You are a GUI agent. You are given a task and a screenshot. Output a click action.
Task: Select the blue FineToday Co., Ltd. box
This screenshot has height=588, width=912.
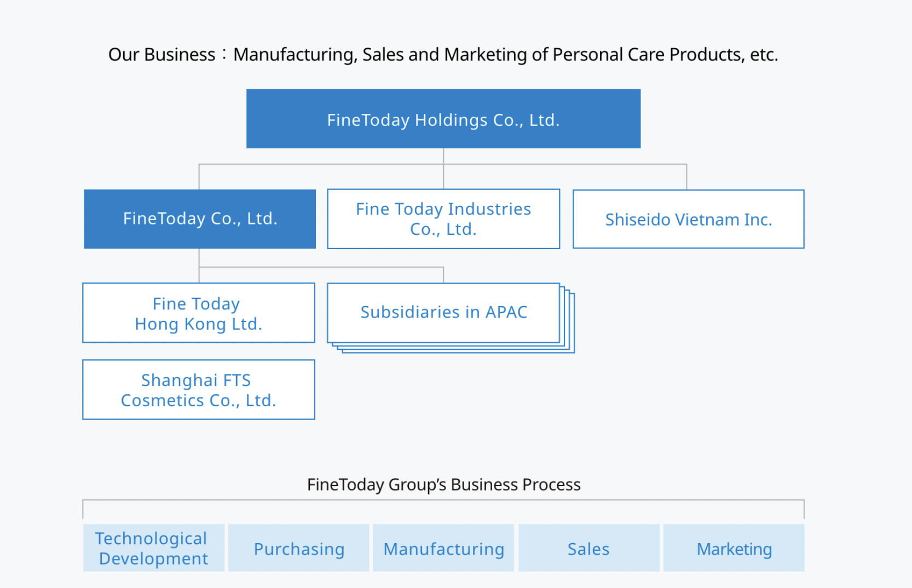point(200,219)
